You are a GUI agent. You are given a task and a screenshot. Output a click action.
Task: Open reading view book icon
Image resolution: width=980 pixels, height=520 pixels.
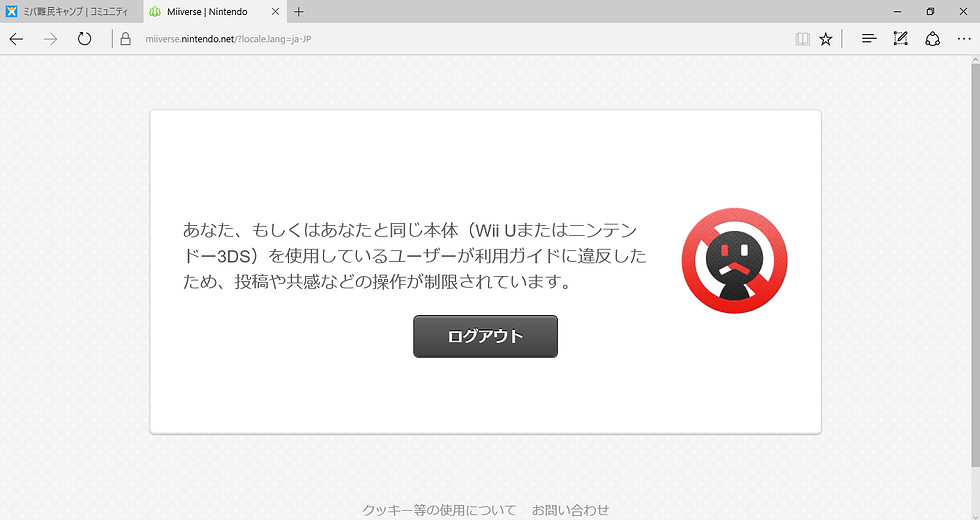tap(802, 39)
